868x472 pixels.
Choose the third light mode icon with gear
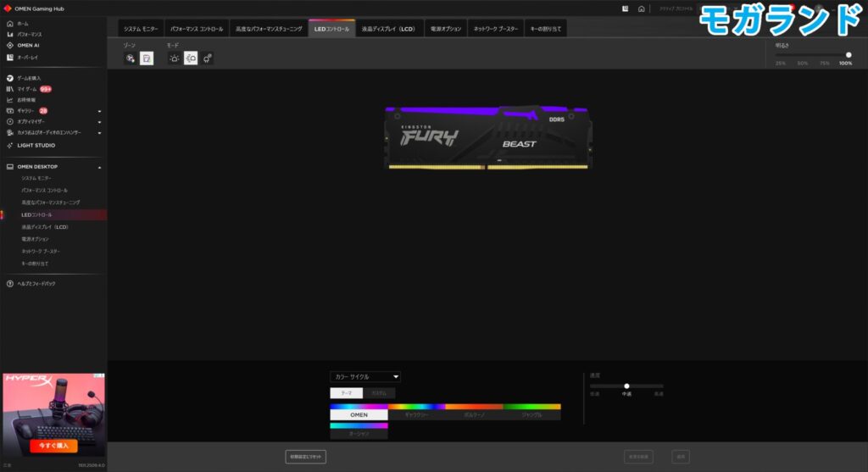click(x=208, y=58)
